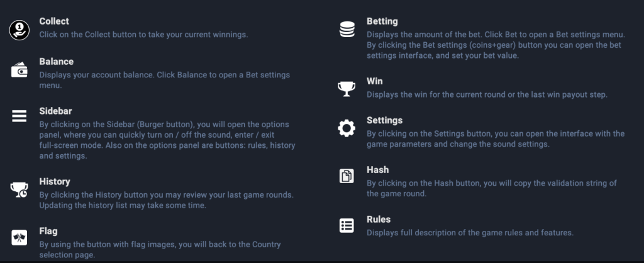Click the Hash copy-document icon
644x263 pixels.
click(347, 176)
